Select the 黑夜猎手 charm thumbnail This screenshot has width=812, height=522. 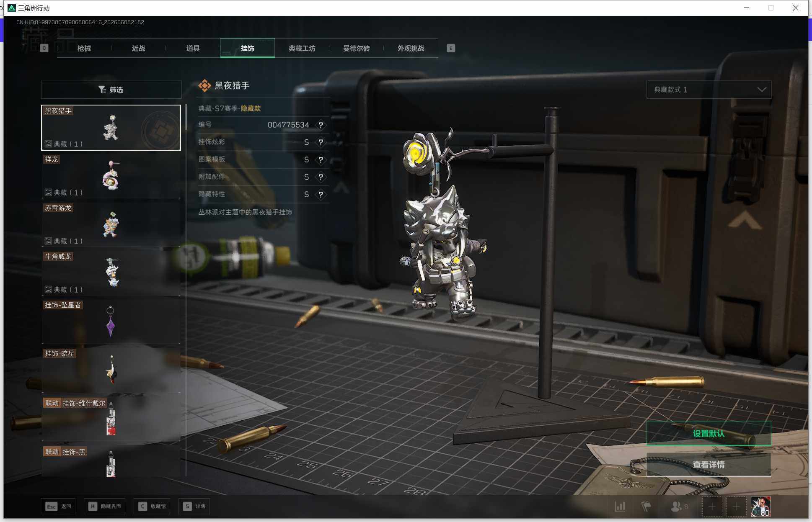[x=111, y=127]
